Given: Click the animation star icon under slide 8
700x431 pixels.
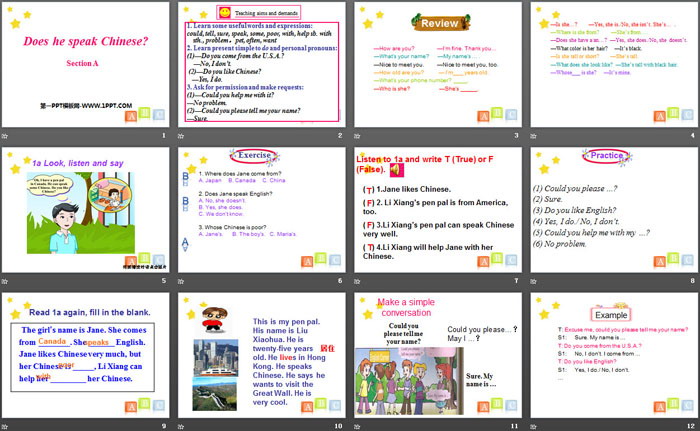Looking at the screenshot, I should click(x=533, y=281).
